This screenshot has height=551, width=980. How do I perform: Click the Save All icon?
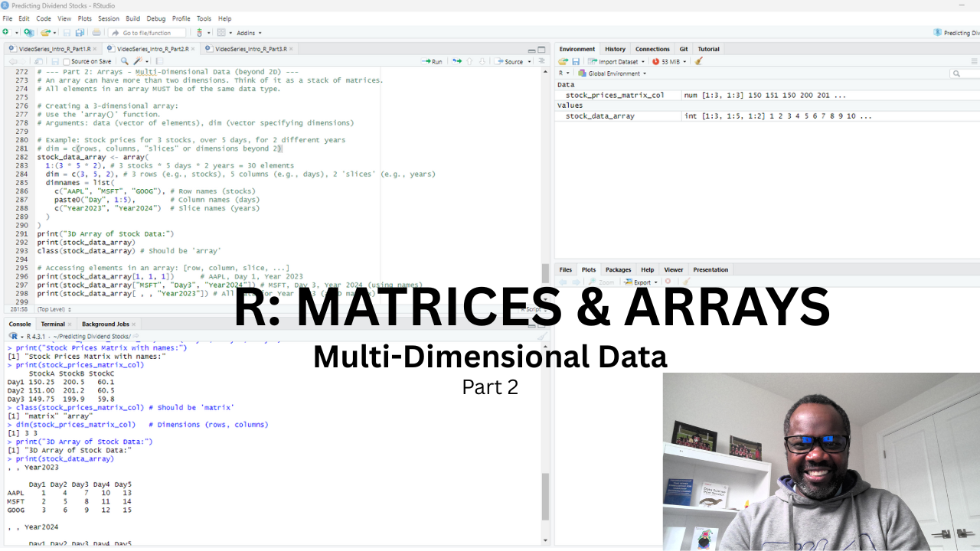[x=79, y=32]
